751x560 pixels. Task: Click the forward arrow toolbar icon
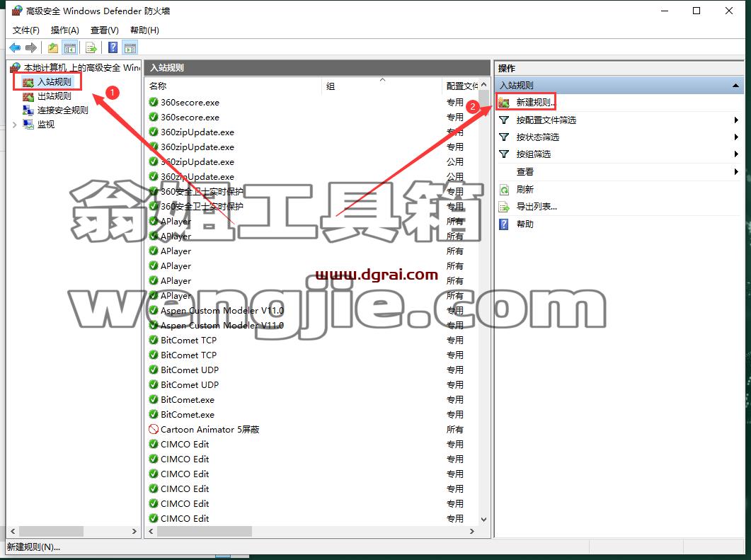click(x=31, y=47)
